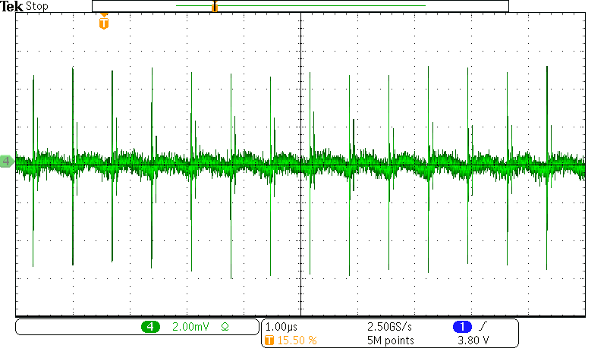Screen dimensions: 607x364
Task: Click the 2.50GS/s sample rate readout
Action: point(391,327)
